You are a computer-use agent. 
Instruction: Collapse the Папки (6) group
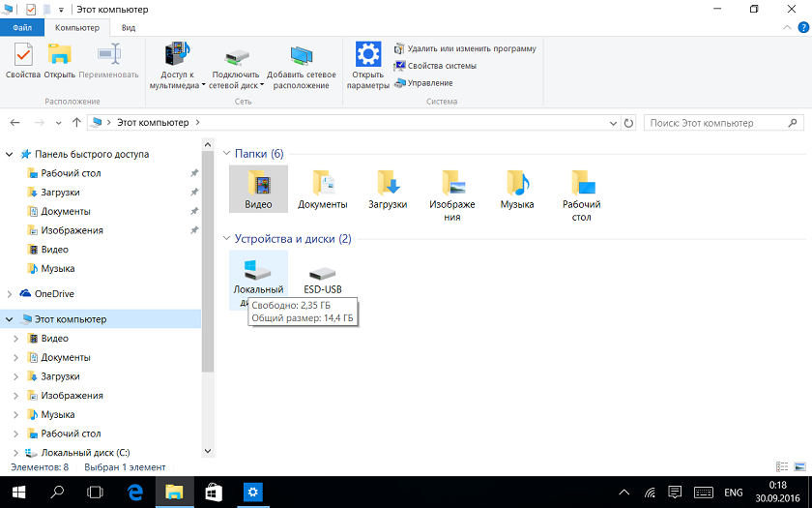pos(227,154)
